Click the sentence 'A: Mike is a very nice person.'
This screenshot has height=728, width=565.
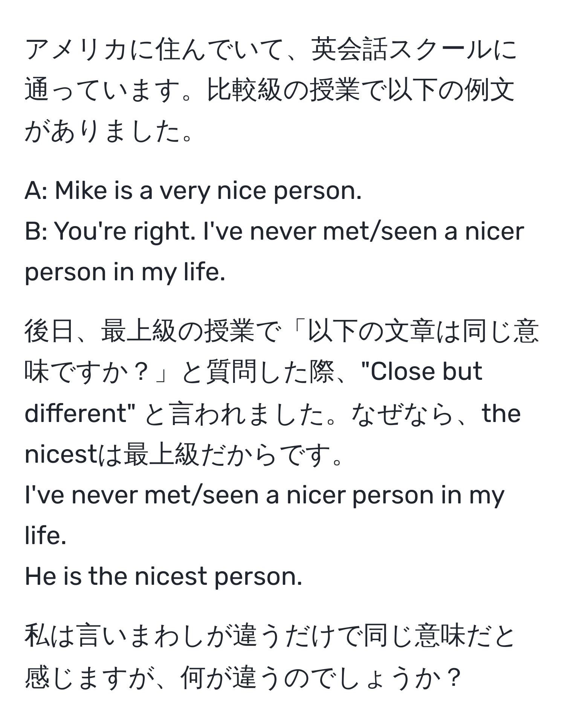pos(193,192)
